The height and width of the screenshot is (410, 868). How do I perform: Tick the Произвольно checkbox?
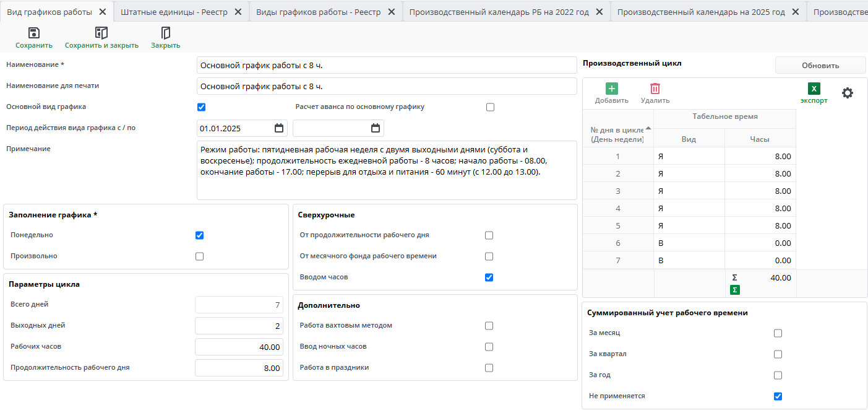[199, 256]
